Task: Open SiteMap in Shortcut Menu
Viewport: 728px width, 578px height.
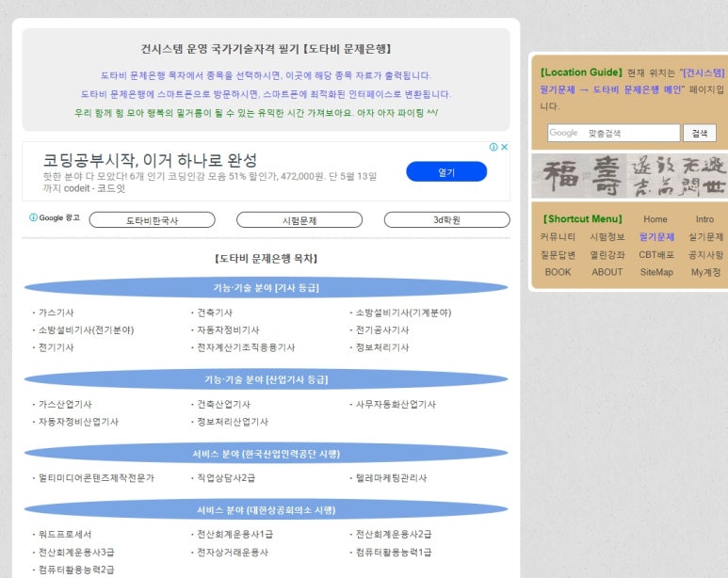Action: click(656, 272)
